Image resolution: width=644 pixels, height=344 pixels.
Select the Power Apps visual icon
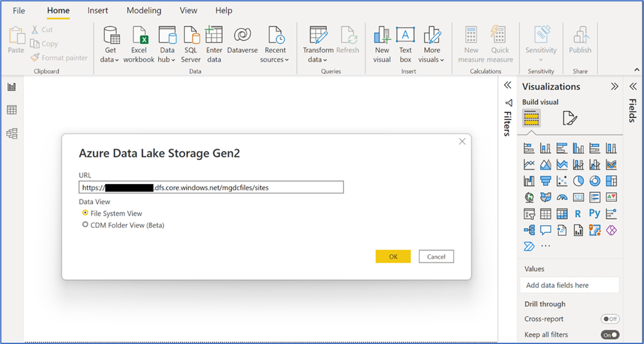(611, 230)
